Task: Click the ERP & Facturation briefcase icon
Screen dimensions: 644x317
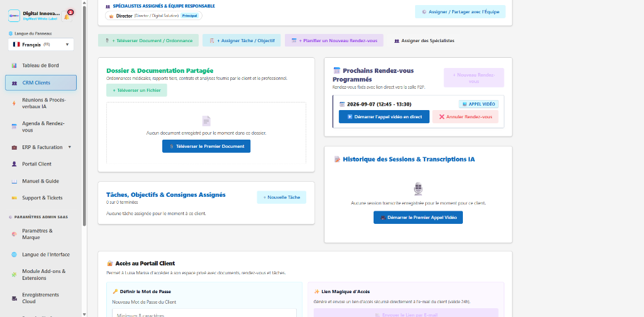Action: pyautogui.click(x=14, y=147)
